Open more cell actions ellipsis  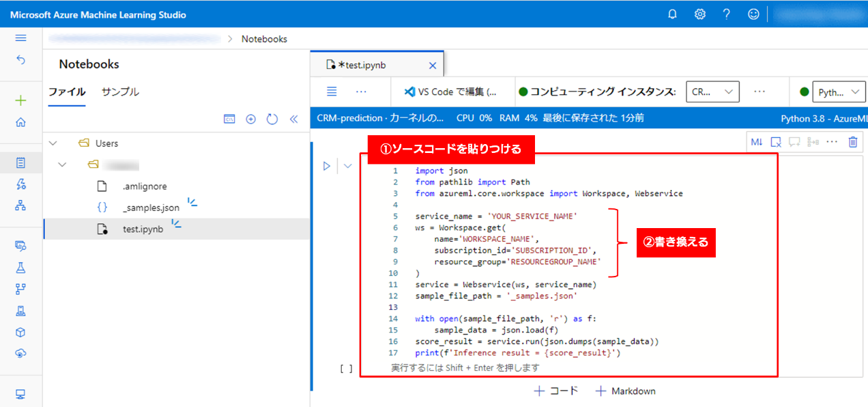coord(832,142)
